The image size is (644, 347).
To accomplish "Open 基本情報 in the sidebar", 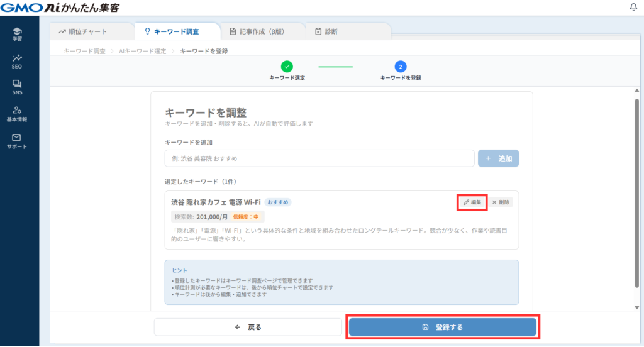I will 17,114.
